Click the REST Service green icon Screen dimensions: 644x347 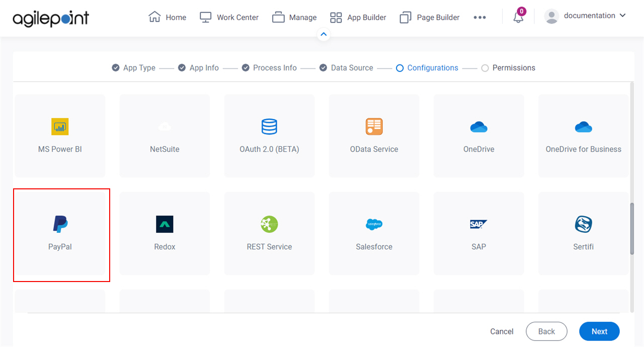269,224
